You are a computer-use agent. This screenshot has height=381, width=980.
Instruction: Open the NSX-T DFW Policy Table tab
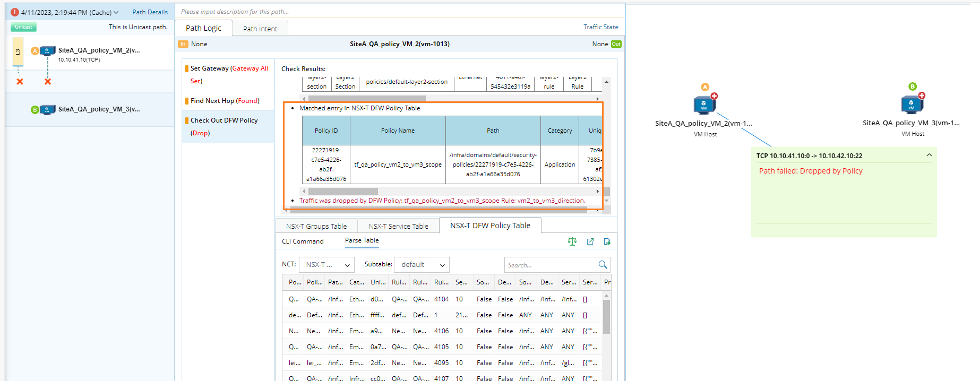(x=490, y=226)
